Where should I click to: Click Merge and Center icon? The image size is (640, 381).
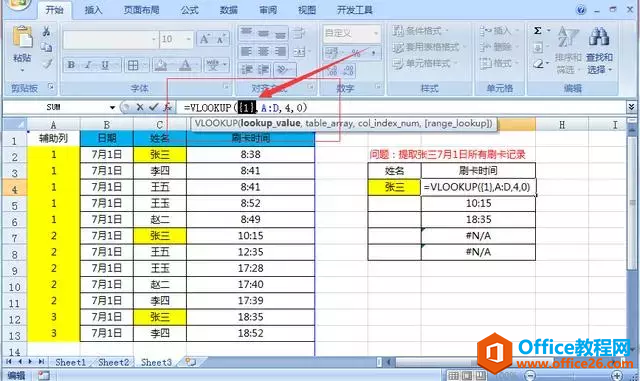point(300,51)
